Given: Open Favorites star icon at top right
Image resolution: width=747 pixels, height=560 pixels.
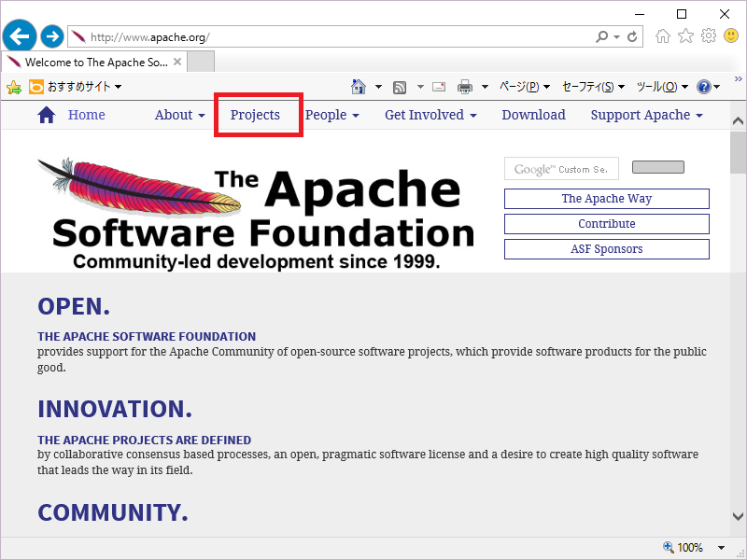Looking at the screenshot, I should 685,35.
